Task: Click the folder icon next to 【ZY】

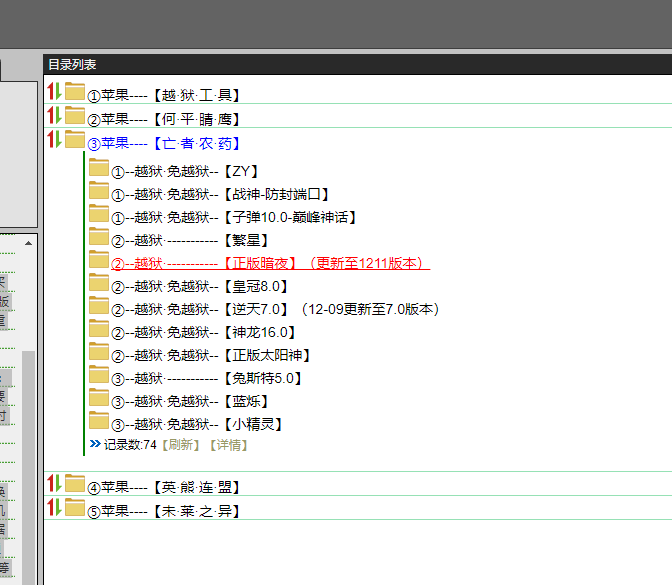Action: pos(98,168)
